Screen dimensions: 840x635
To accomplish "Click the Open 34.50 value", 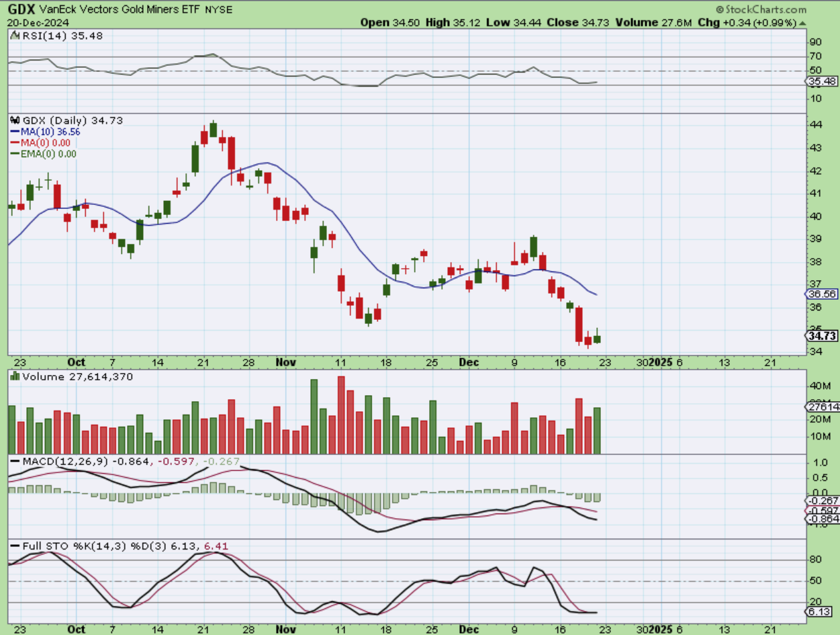I will [391, 22].
